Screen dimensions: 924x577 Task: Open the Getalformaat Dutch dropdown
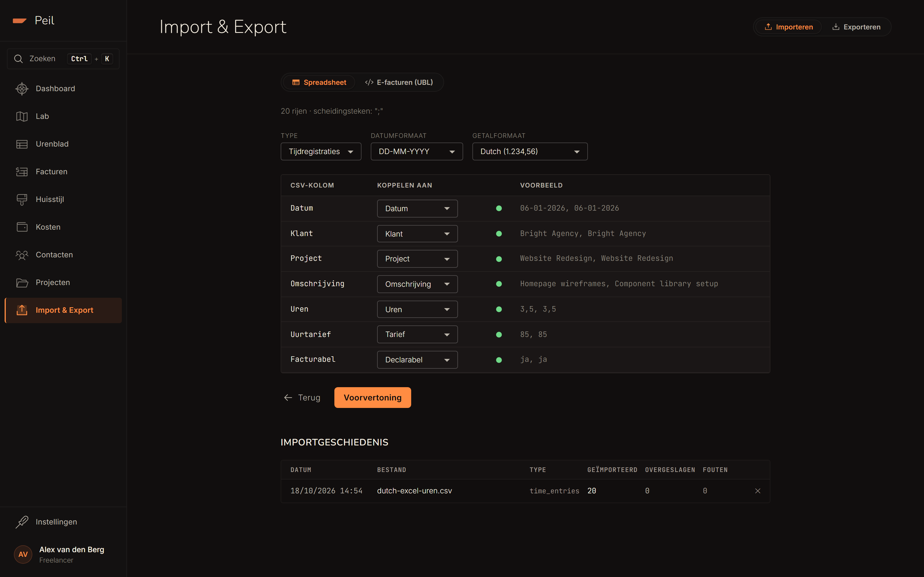click(x=530, y=151)
